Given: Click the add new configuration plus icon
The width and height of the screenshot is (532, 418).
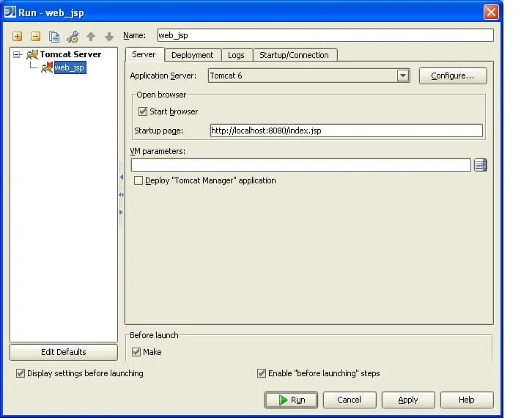Looking at the screenshot, I should point(18,36).
